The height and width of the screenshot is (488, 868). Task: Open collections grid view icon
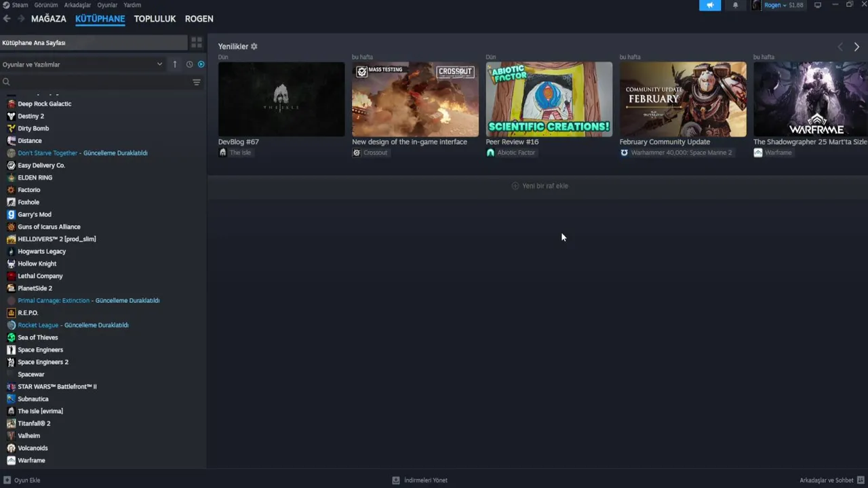click(x=197, y=43)
